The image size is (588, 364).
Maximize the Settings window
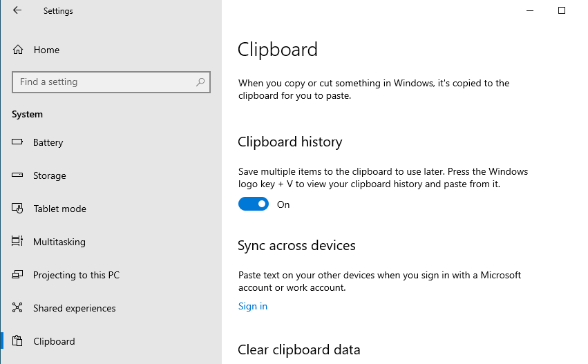[561, 10]
